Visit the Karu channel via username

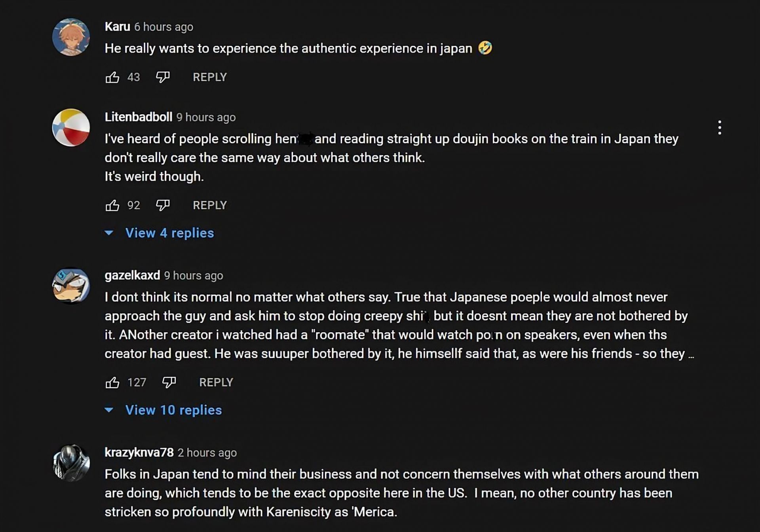point(117,27)
